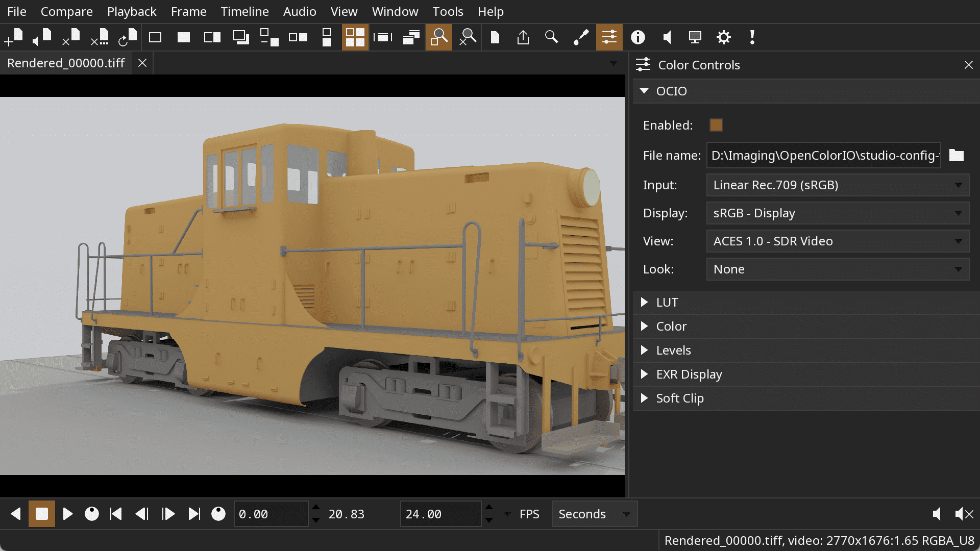Toggle presentation mode with monitor icon

coord(695,37)
